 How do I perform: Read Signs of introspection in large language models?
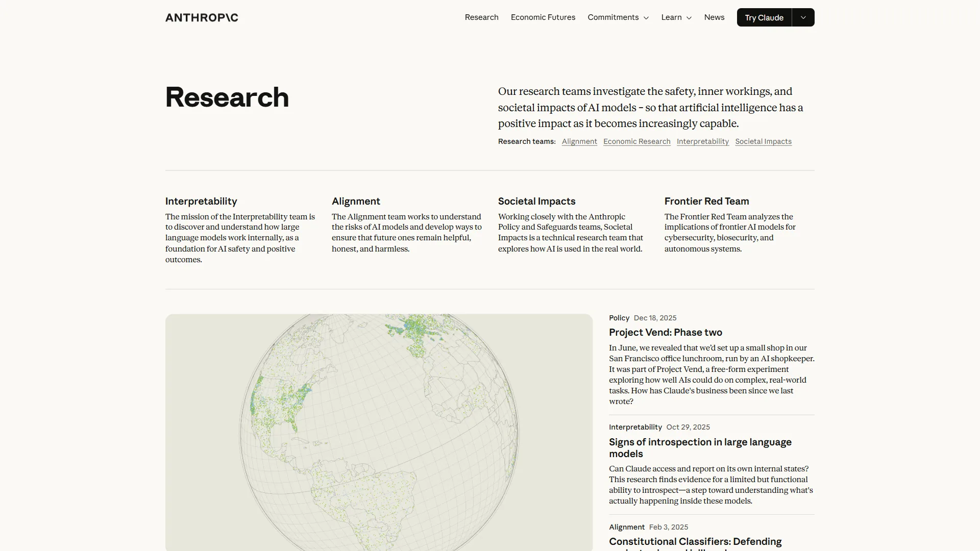coord(700,447)
